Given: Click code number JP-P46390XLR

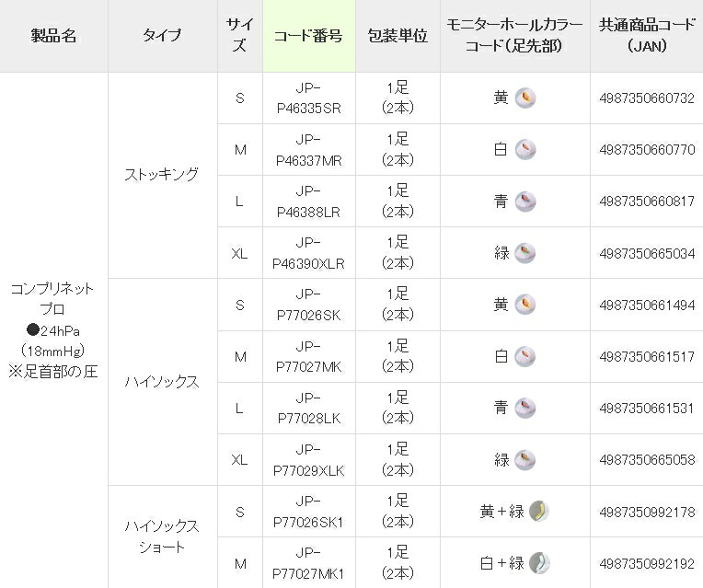Looking at the screenshot, I should 308,253.
